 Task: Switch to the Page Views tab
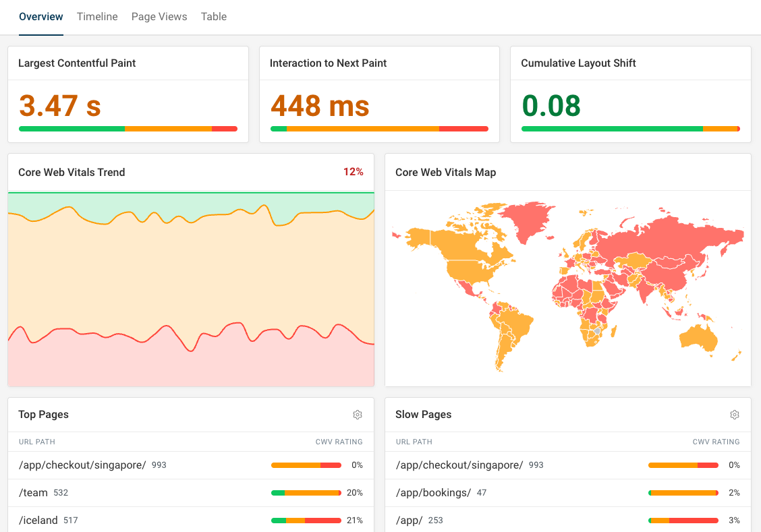point(159,16)
